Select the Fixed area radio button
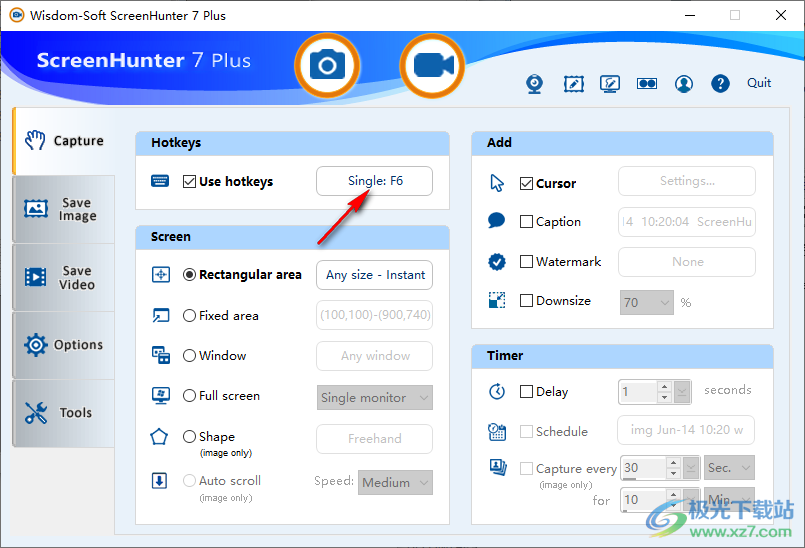This screenshot has height=548, width=805. tap(189, 315)
